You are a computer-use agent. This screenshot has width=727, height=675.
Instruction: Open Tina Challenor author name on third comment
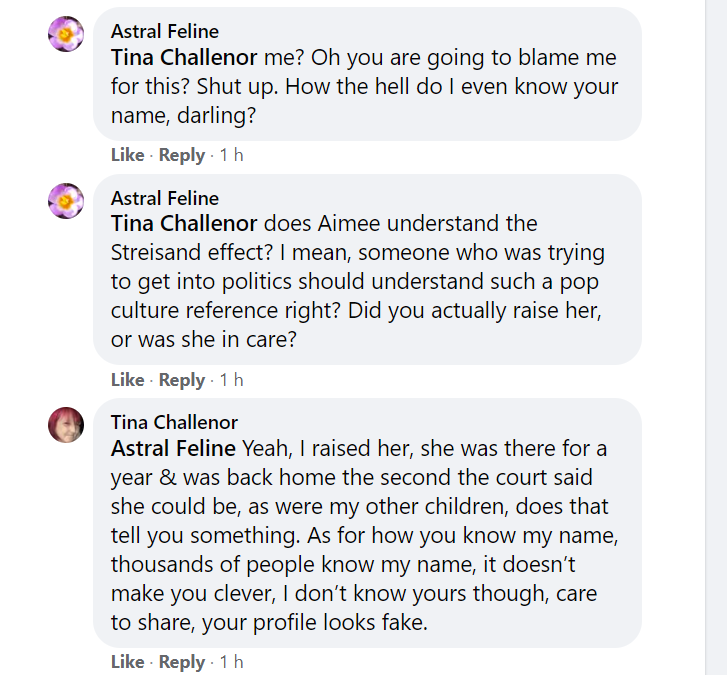pos(174,422)
